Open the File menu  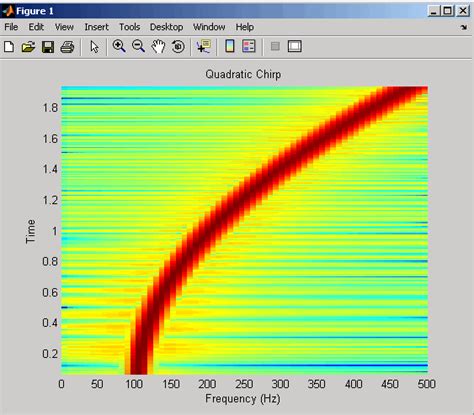coord(11,27)
